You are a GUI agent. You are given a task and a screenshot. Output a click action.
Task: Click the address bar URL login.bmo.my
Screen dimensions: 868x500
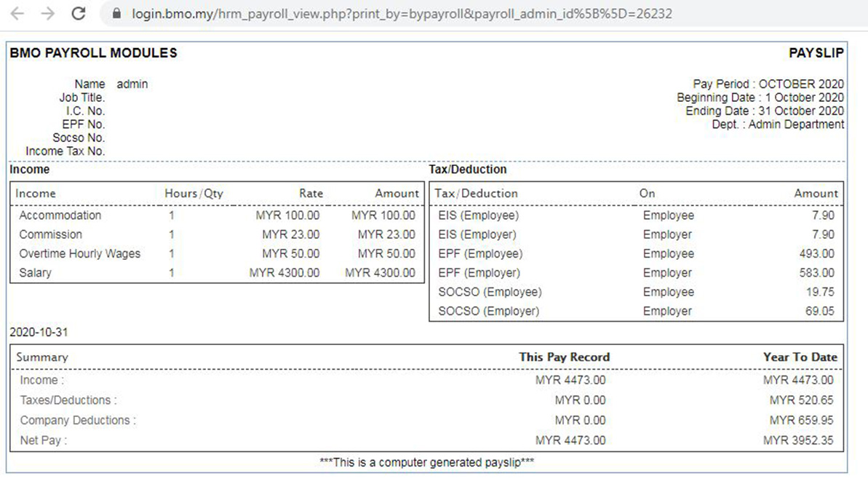click(x=402, y=14)
